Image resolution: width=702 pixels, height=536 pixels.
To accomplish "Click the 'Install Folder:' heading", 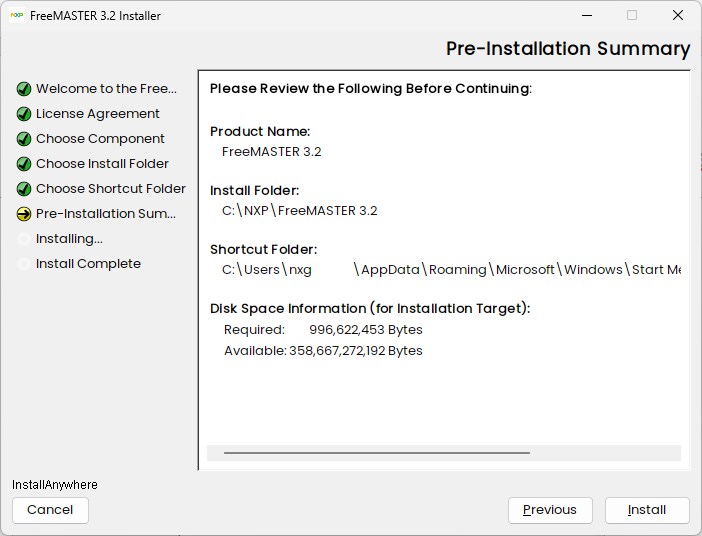I will click(255, 191).
